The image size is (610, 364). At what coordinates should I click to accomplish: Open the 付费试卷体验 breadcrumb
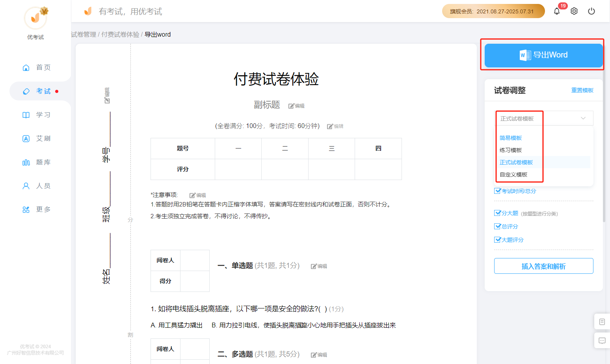tap(120, 35)
